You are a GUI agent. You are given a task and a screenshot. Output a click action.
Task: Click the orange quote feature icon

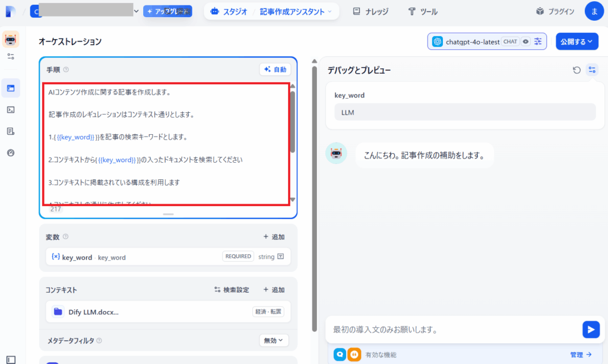pos(354,354)
